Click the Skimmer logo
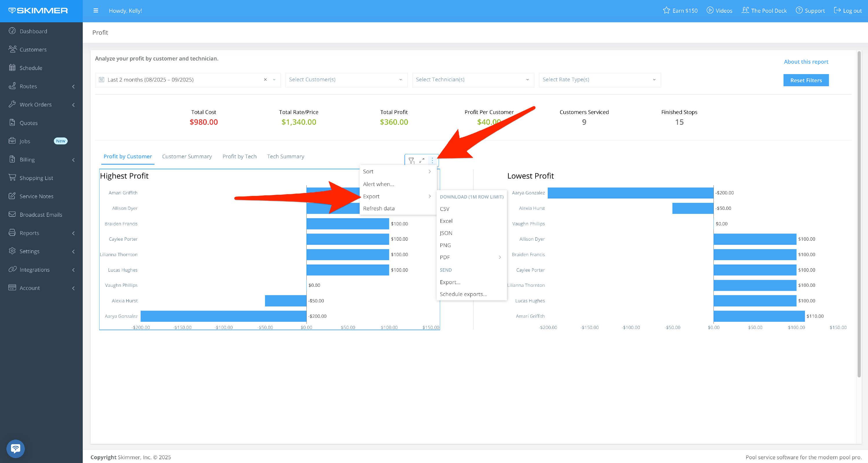This screenshot has width=868, height=463. point(38,10)
